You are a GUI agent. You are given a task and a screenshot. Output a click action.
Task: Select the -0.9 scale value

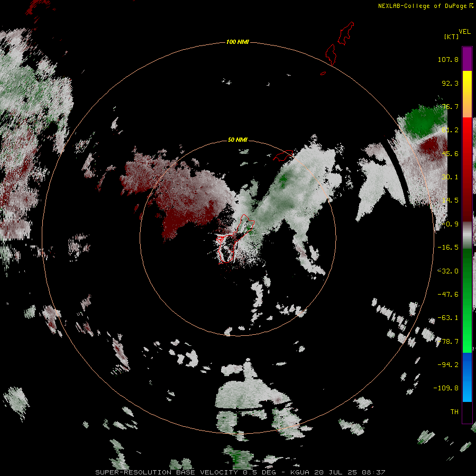click(450, 224)
